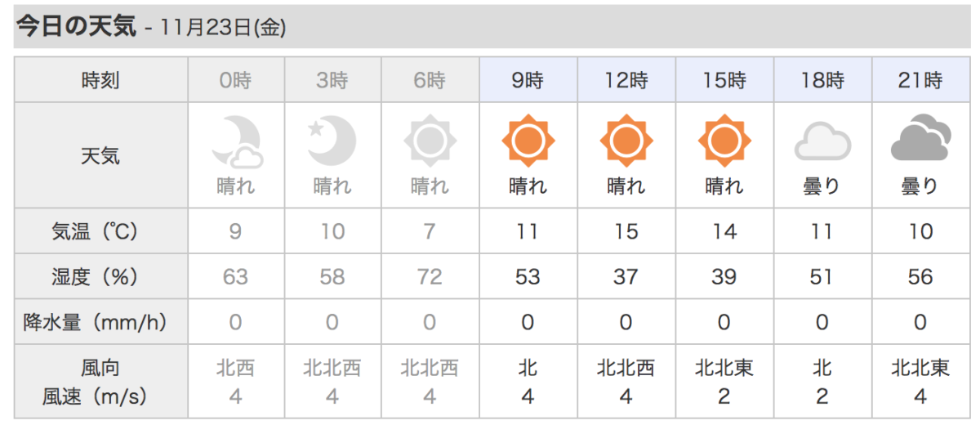Click the 時刻 header cell
980x425 pixels.
[101, 80]
